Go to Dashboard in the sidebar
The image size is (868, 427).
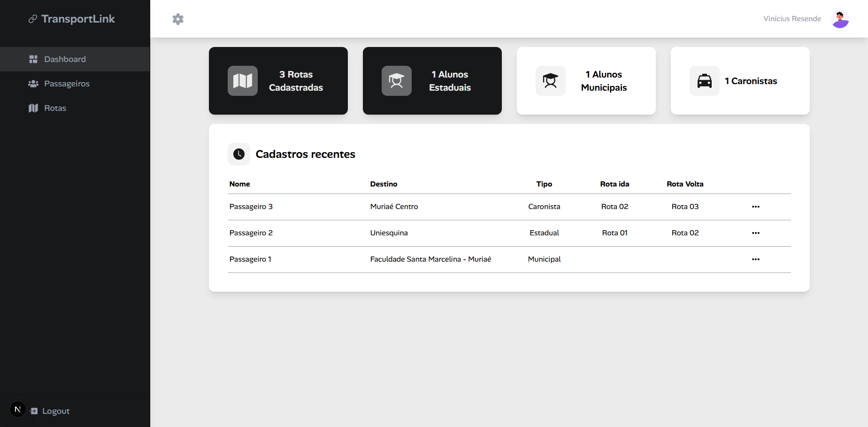point(65,59)
